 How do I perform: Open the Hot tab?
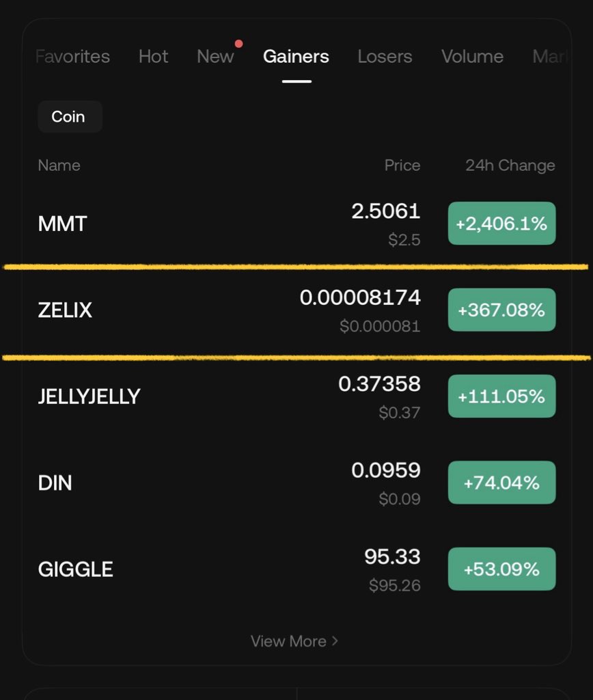(153, 56)
